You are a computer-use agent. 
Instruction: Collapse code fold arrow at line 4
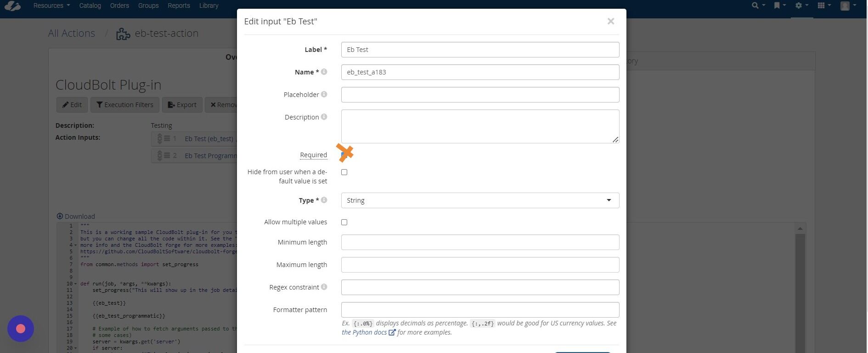[76, 245]
